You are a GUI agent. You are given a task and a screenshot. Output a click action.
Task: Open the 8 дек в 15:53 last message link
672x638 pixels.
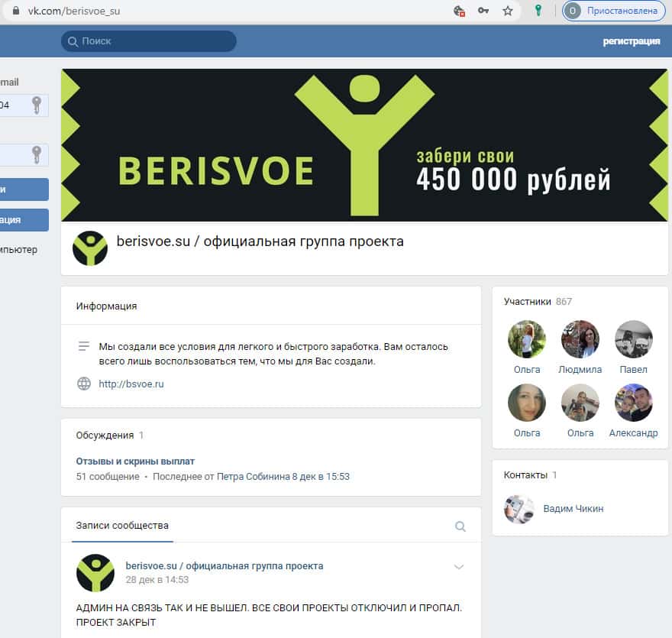coord(321,476)
